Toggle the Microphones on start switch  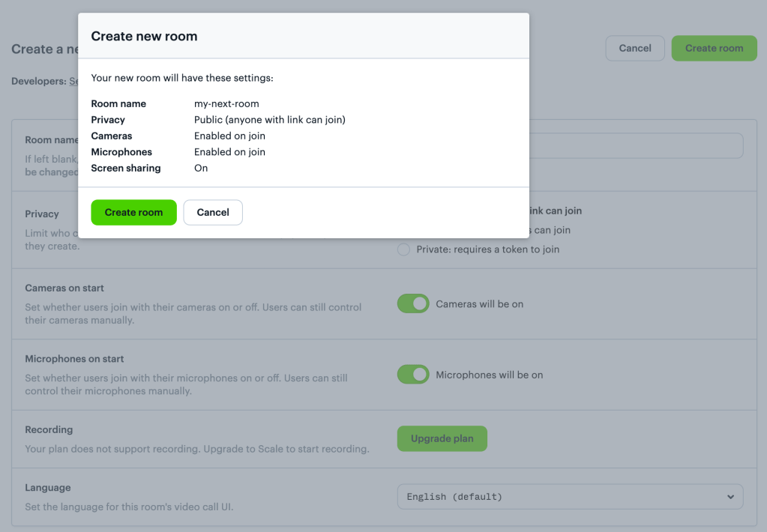[x=413, y=375]
